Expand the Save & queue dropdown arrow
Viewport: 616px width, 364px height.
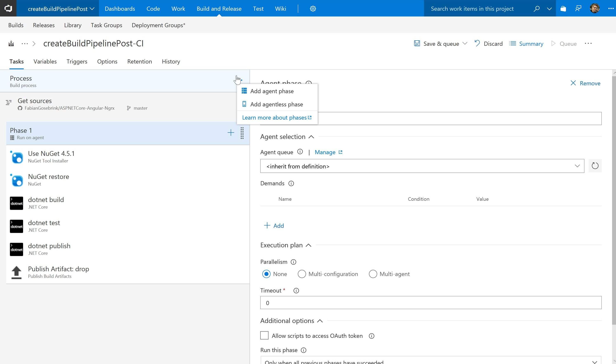(465, 43)
